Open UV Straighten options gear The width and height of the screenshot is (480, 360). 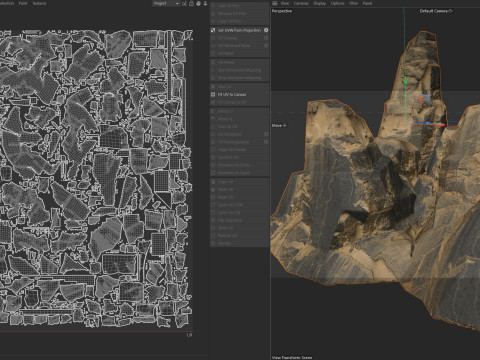tap(266, 134)
